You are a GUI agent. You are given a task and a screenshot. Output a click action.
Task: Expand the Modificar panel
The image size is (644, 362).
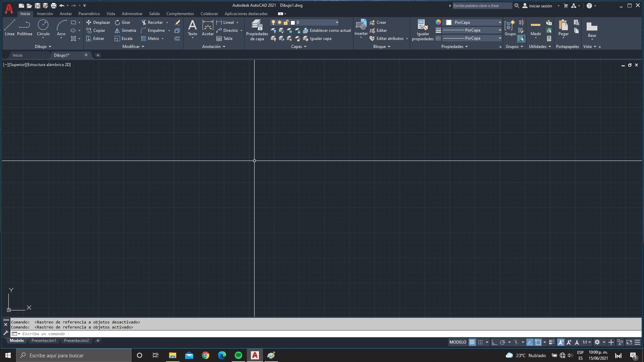(133, 47)
